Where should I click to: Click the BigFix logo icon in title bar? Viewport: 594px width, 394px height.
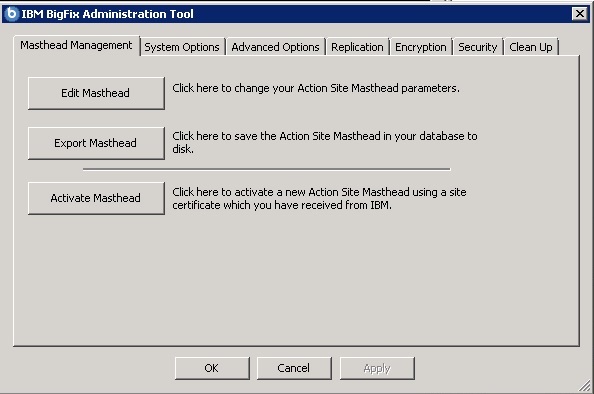pyautogui.click(x=11, y=14)
